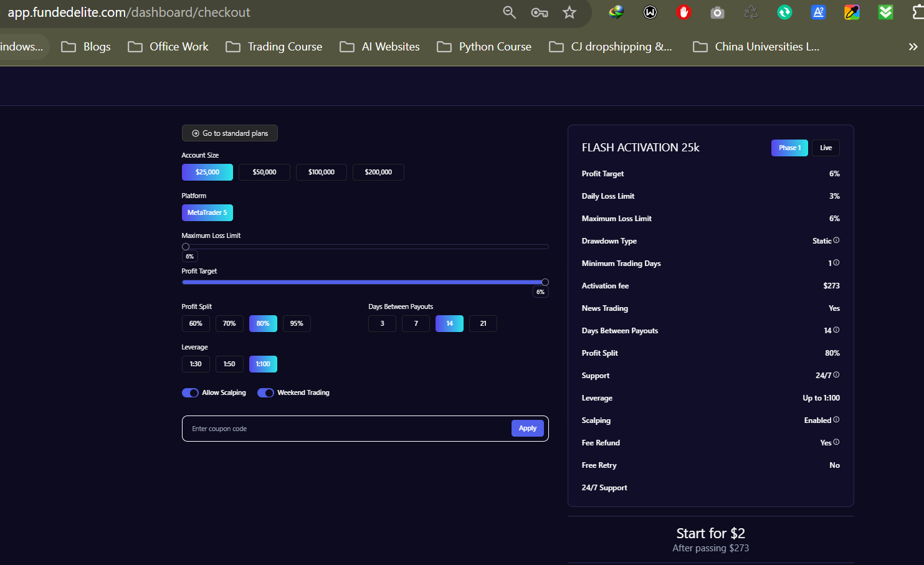The image size is (924, 565).
Task: Toggle the Allow Scalping switch
Action: click(190, 392)
